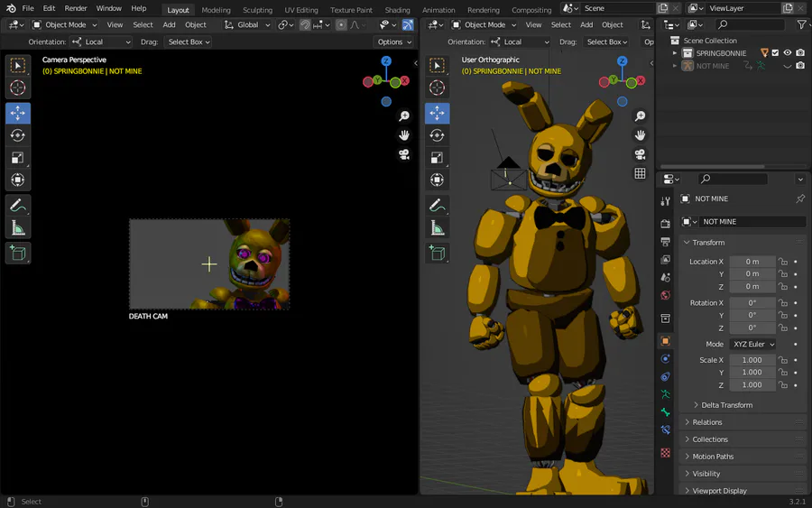Open Global transform orientation dropdown
Screen dimensions: 812x508
[x=247, y=25]
